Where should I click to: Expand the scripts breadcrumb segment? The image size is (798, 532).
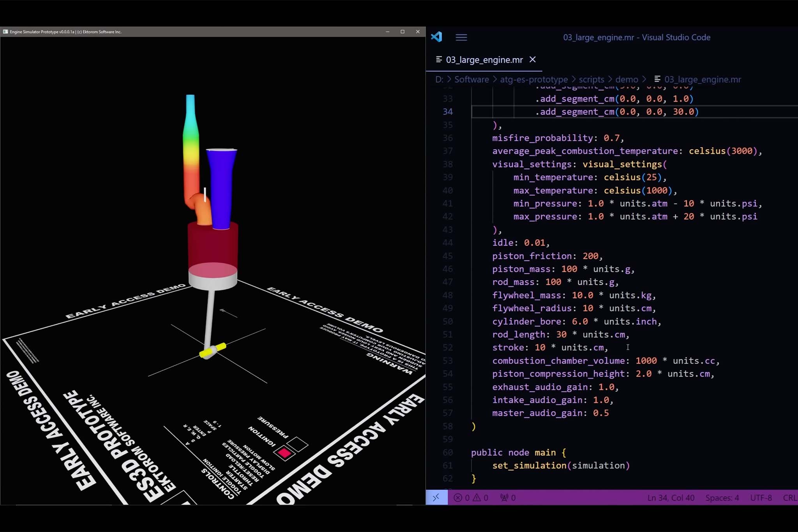tap(591, 79)
